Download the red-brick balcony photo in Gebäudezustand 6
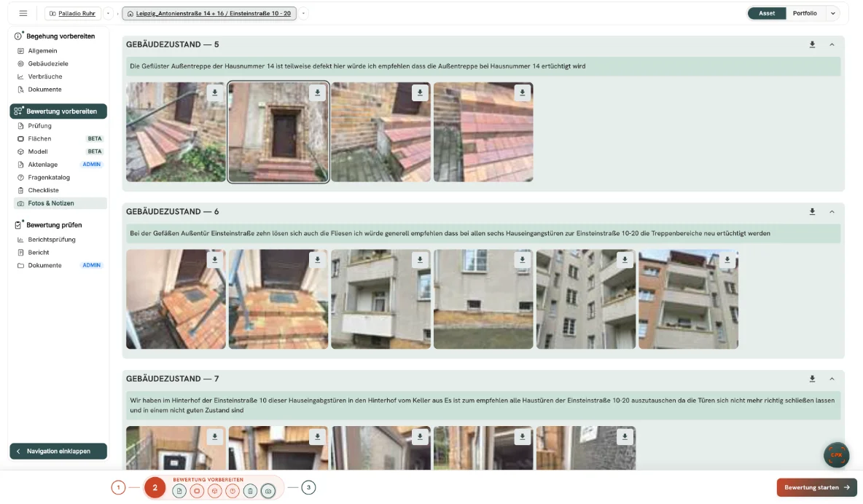The width and height of the screenshot is (863, 504). tap(727, 260)
